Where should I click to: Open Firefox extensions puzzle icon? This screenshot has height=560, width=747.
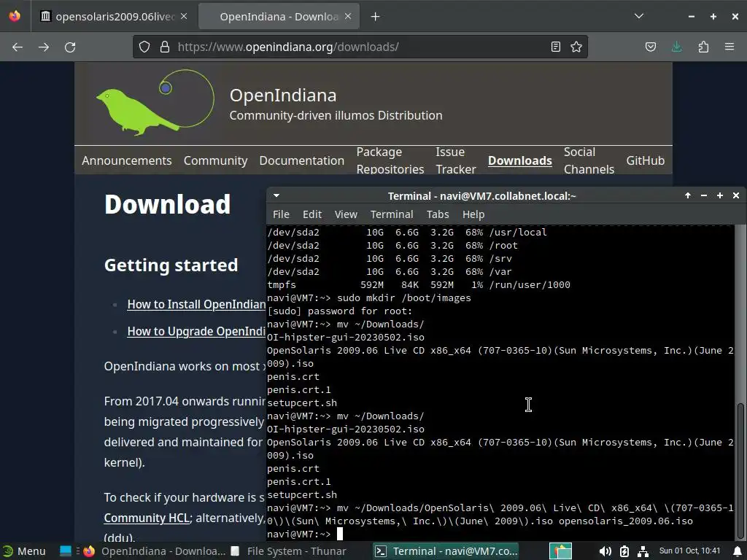click(703, 47)
